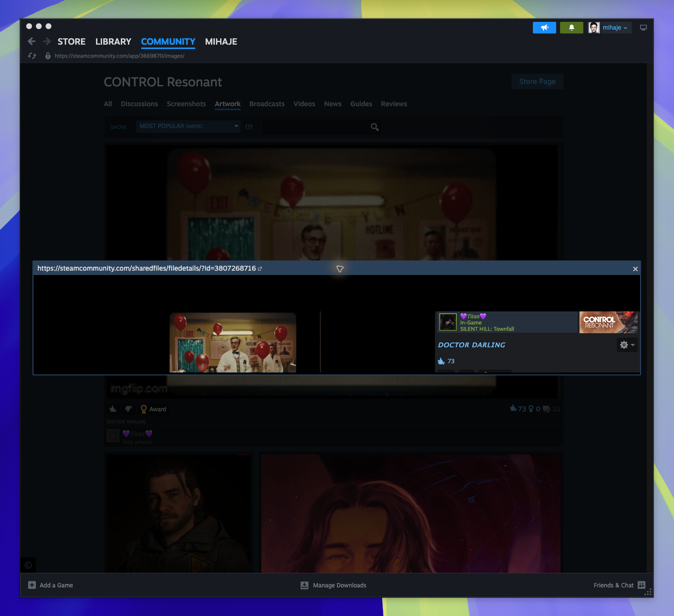Click the Store Page button
Viewport: 674px width, 616px height.
click(x=537, y=81)
